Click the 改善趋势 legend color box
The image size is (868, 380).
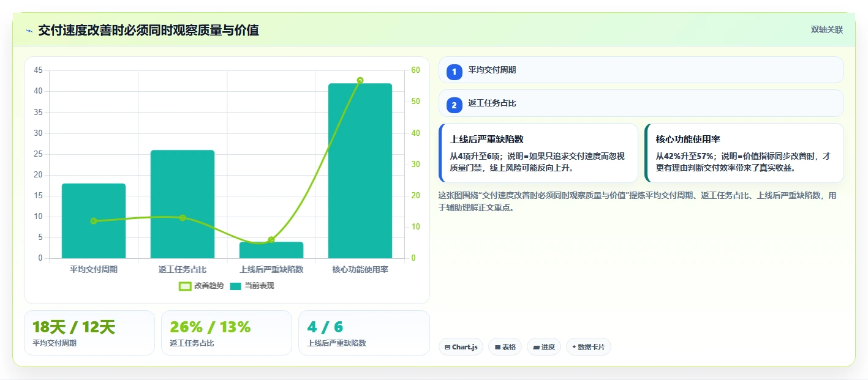(x=185, y=286)
